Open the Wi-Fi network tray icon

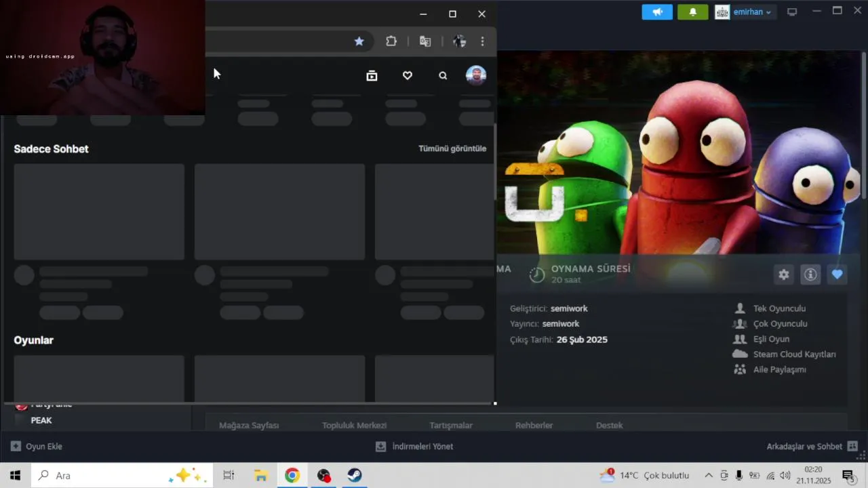point(770,475)
